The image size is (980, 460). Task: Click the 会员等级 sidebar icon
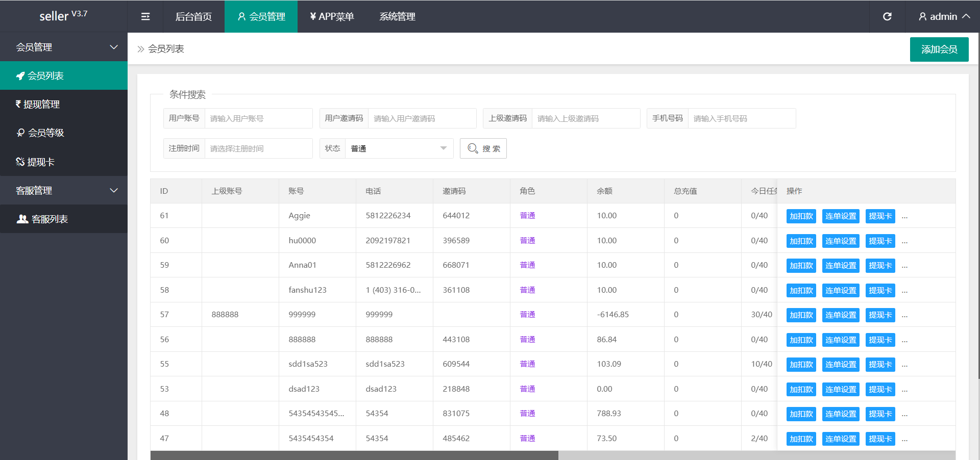(x=20, y=133)
